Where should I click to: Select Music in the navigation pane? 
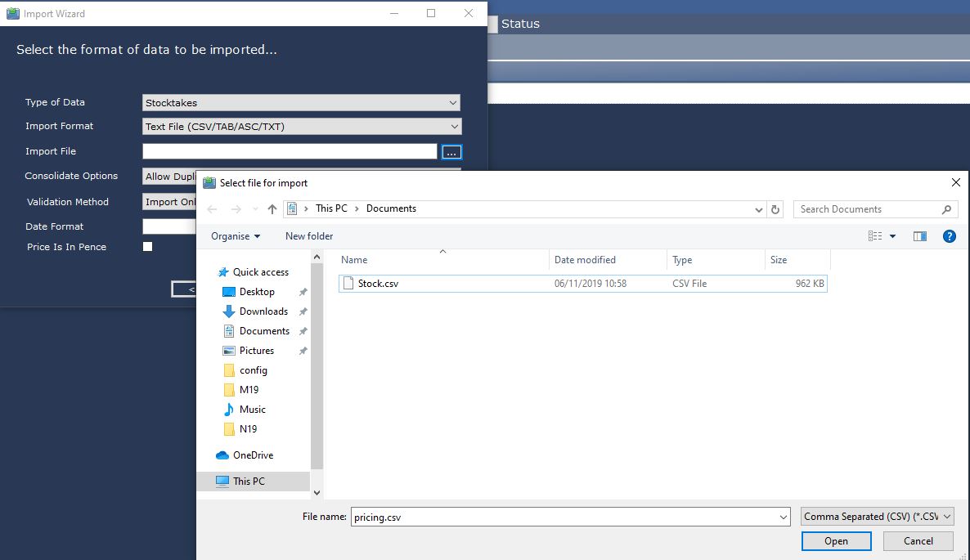point(253,410)
